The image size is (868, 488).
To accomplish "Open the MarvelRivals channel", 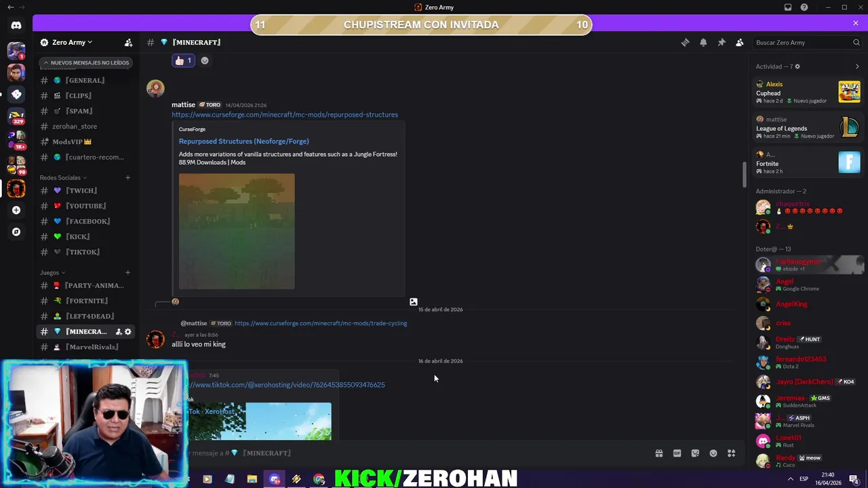I will click(x=85, y=347).
